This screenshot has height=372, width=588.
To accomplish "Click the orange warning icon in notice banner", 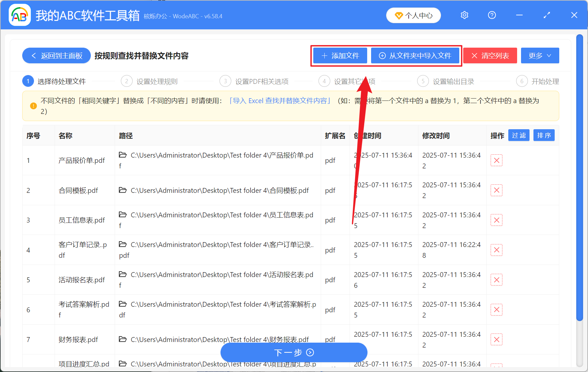I will tap(33, 105).
